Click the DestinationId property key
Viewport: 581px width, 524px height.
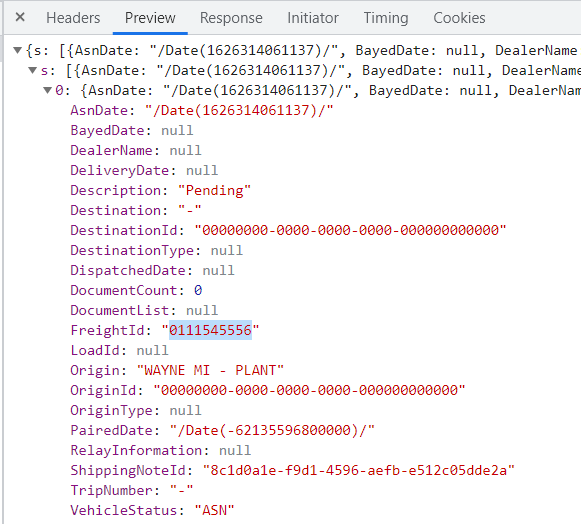124,230
